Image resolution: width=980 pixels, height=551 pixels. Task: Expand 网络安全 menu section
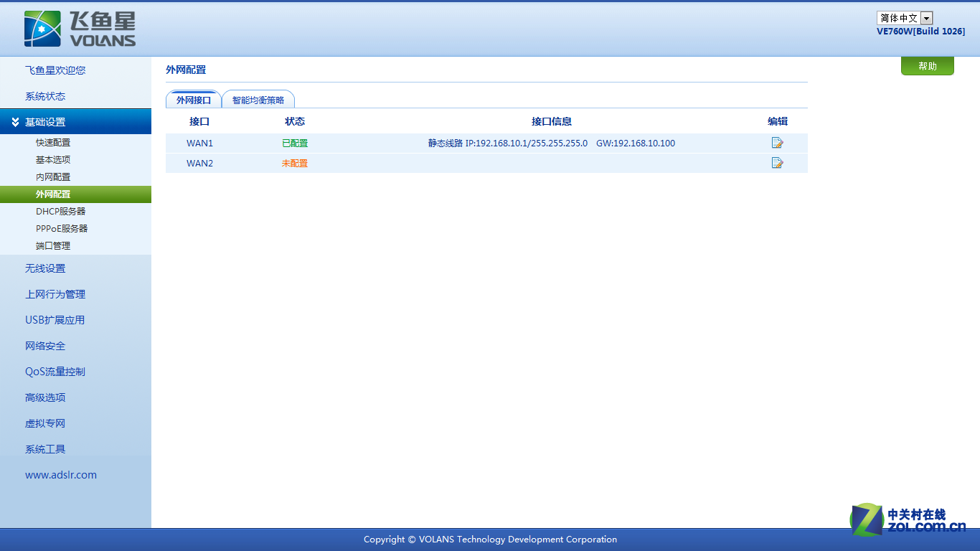pyautogui.click(x=45, y=346)
